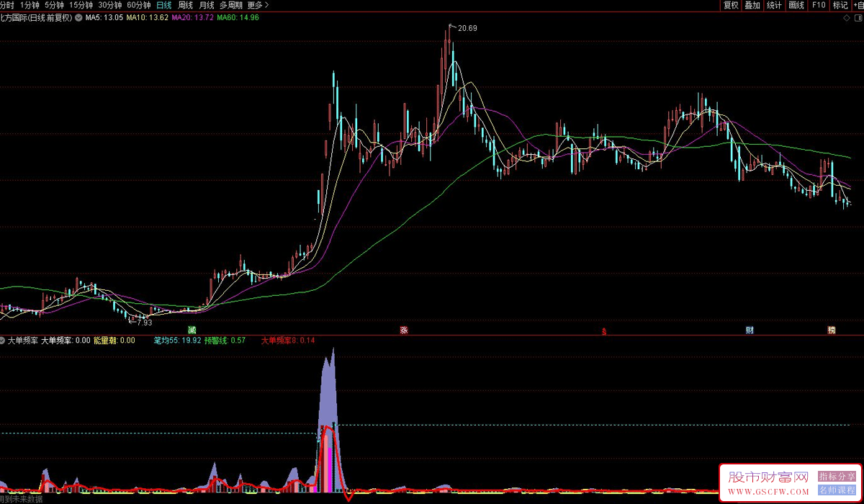Select the 15分钟 period tab
Viewport: 864px width, 504px height.
[x=81, y=5]
